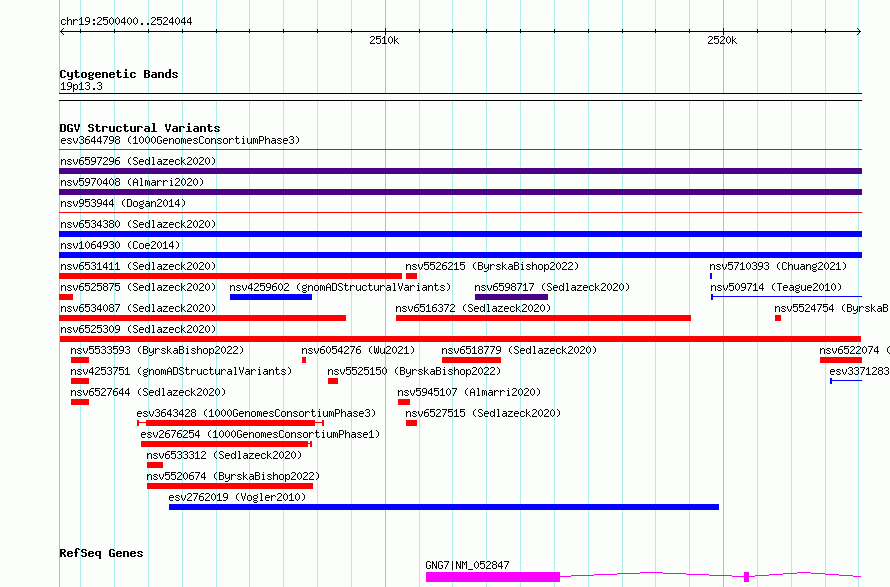Open GNG7|NM_052847 gene label
Viewport: 890px width, 587px height.
(467, 565)
